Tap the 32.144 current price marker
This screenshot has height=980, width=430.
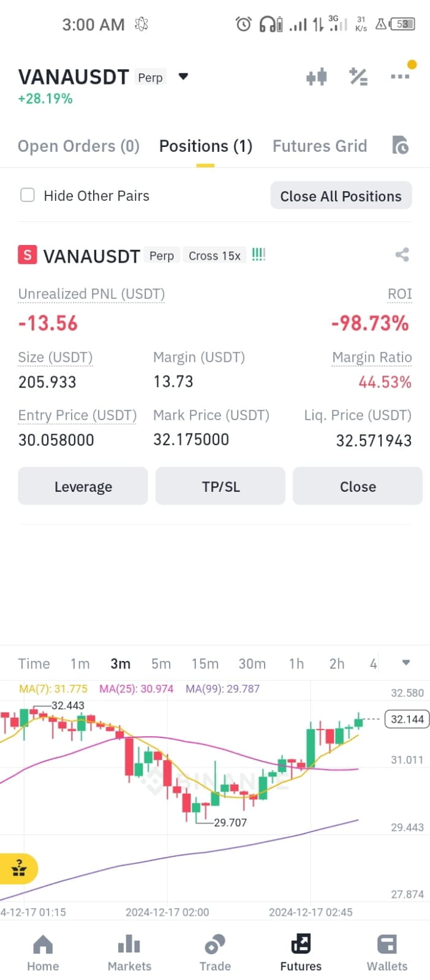(x=407, y=719)
